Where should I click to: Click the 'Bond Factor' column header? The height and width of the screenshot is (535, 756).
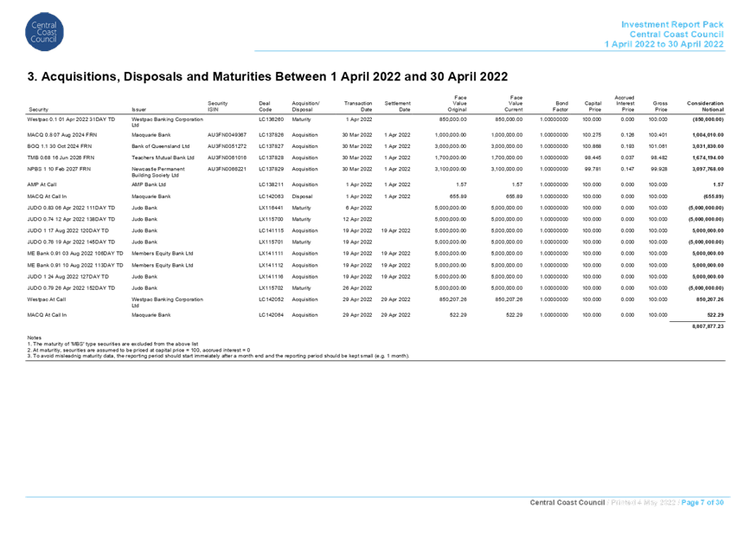[x=561, y=106]
